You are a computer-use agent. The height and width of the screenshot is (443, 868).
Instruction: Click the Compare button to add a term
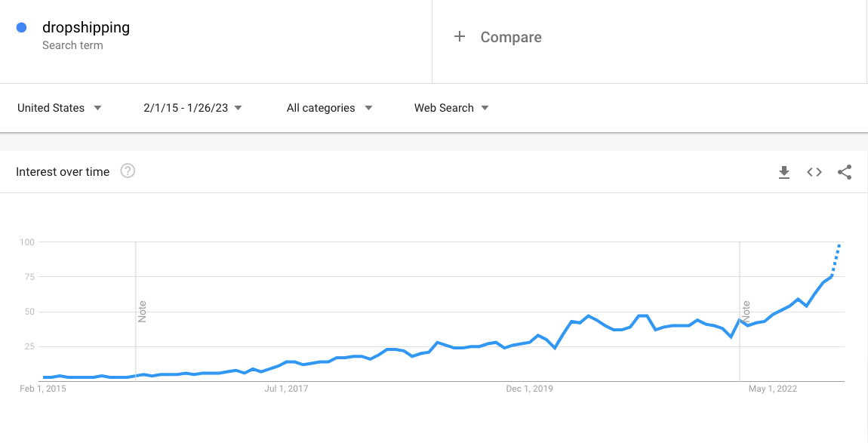coord(511,36)
